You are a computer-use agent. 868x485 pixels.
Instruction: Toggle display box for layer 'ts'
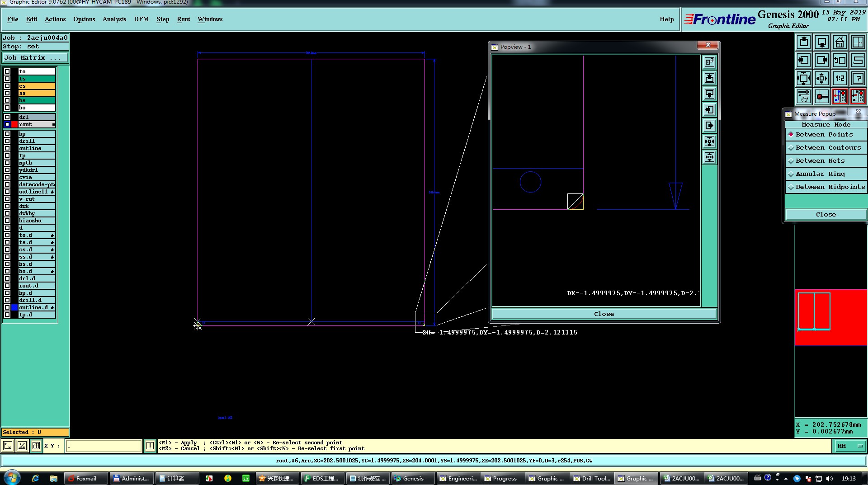coord(7,79)
